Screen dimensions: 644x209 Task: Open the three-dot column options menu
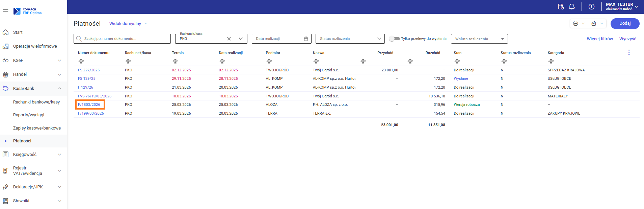click(629, 52)
